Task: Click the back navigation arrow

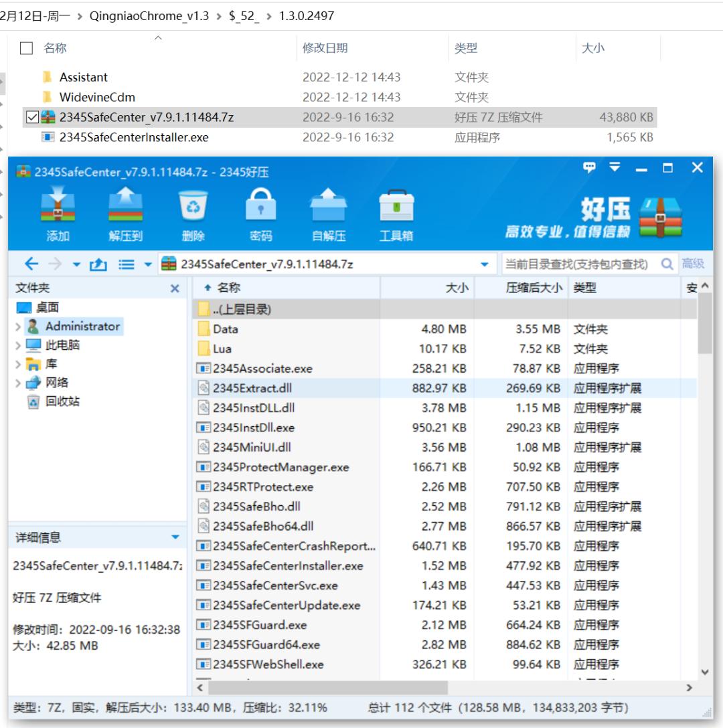Action: (x=31, y=263)
